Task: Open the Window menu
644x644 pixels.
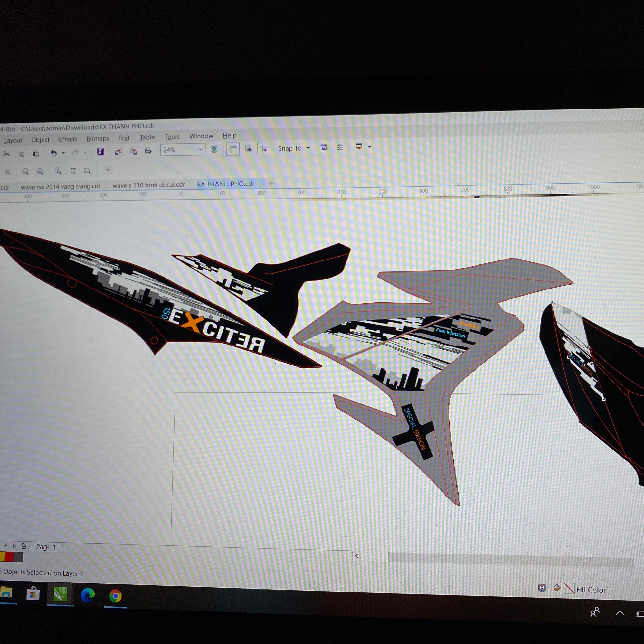Action: pyautogui.click(x=201, y=136)
